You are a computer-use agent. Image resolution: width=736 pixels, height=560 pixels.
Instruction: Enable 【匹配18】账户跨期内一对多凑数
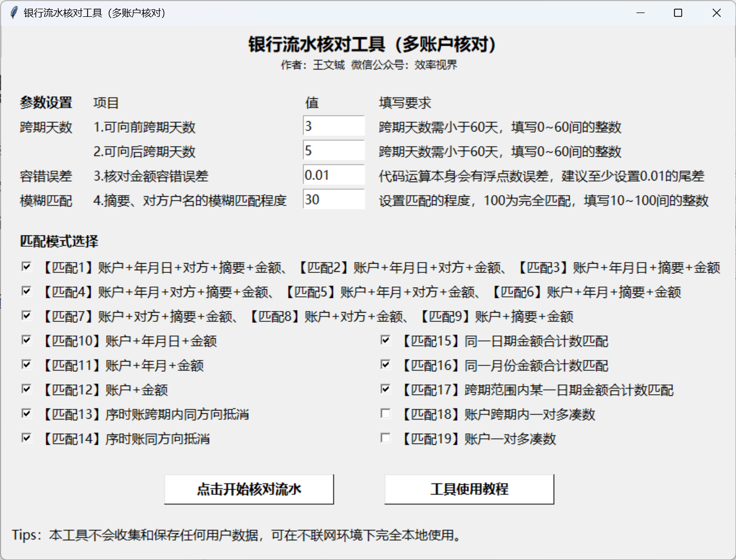385,413
